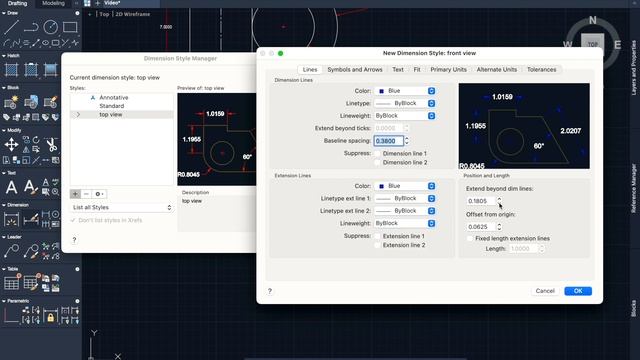Open help in New Dimension Style dialog

[270, 291]
